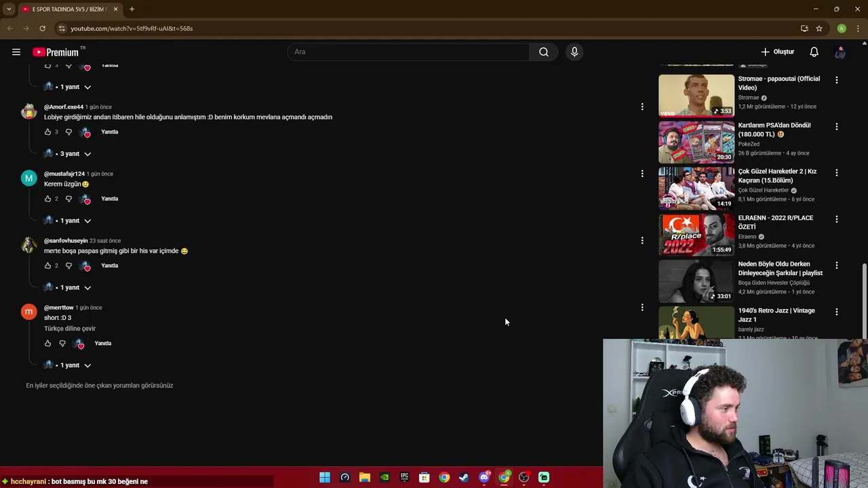Click the @merrttow orange m avatar
Screen dimensions: 868x488
click(x=28, y=312)
